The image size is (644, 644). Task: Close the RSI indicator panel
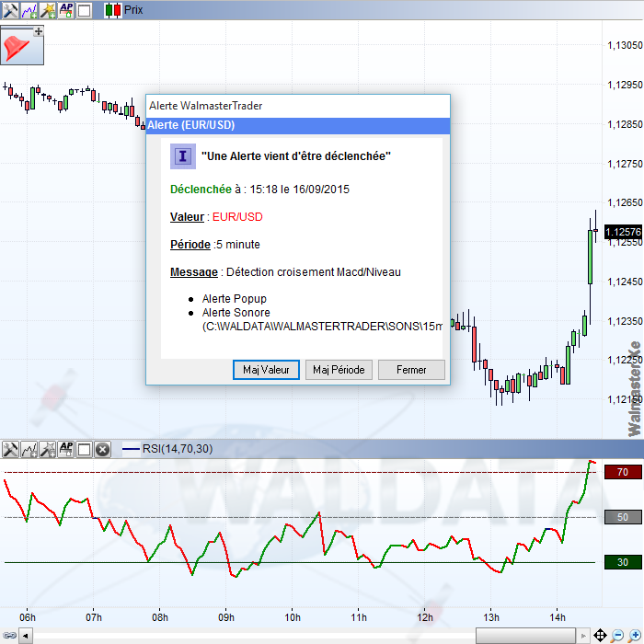[103, 449]
